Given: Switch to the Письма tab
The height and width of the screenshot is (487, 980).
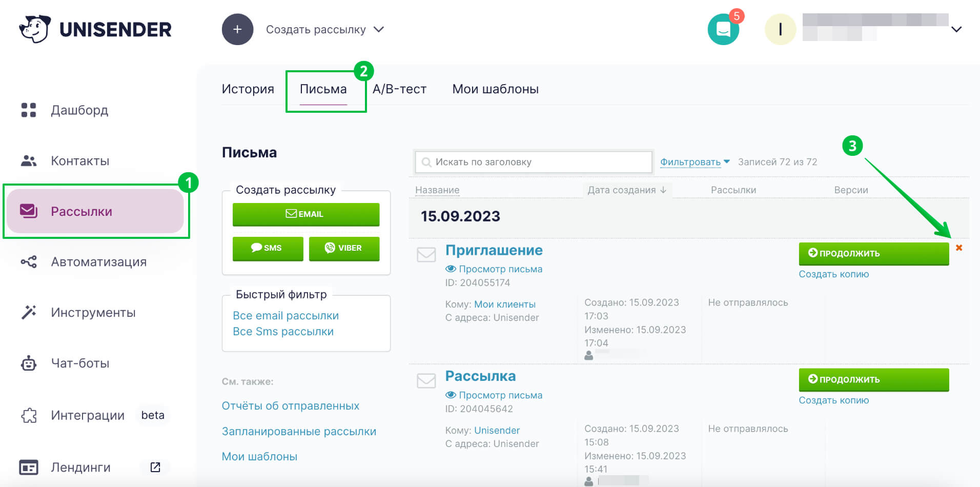Looking at the screenshot, I should (323, 89).
